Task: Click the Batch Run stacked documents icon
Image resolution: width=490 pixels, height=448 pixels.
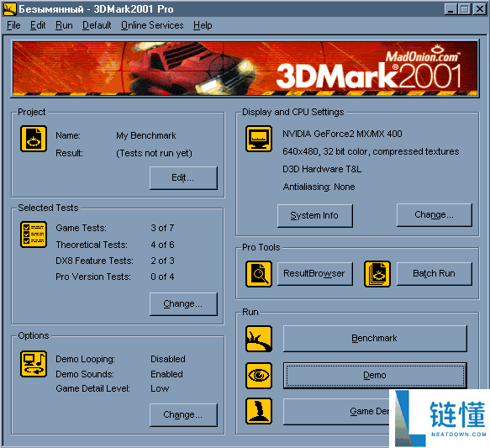Action: [377, 274]
